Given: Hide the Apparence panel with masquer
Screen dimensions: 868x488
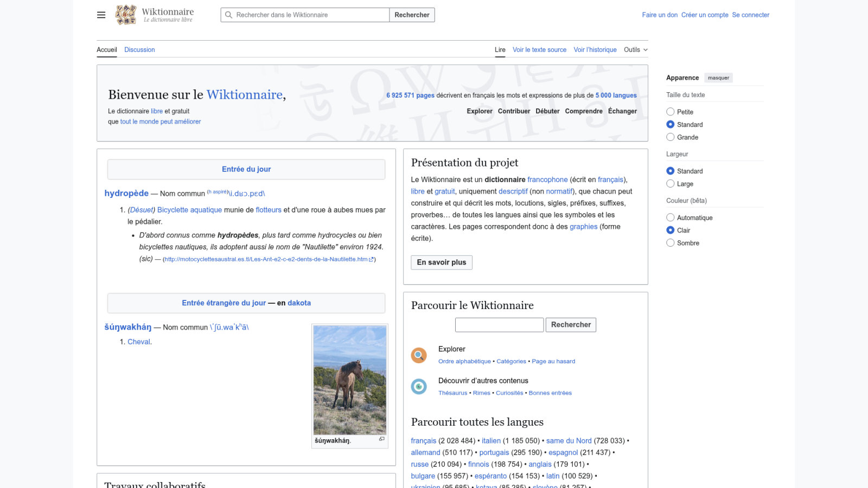Looking at the screenshot, I should [x=718, y=78].
